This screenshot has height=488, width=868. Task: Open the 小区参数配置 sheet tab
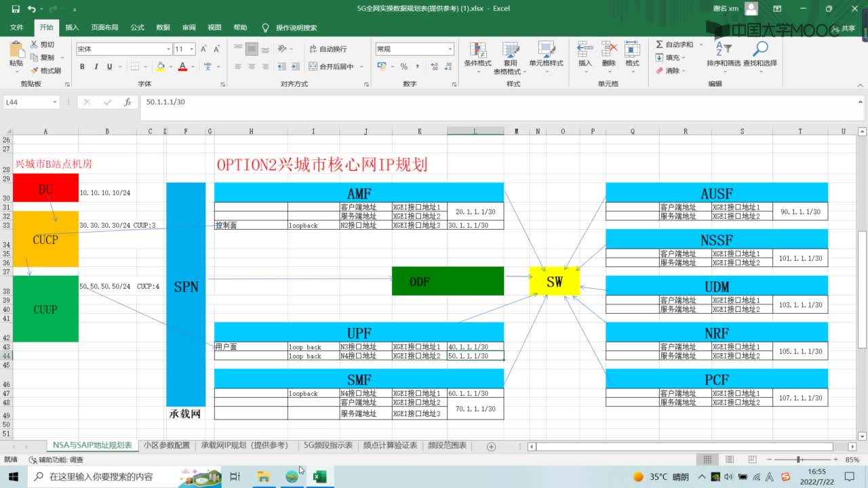click(x=167, y=445)
